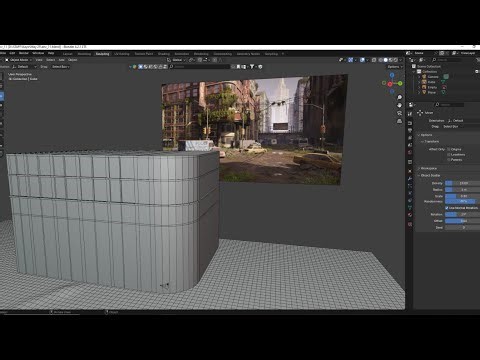Open the viewport Add menu
480x360 pixels.
(62, 60)
